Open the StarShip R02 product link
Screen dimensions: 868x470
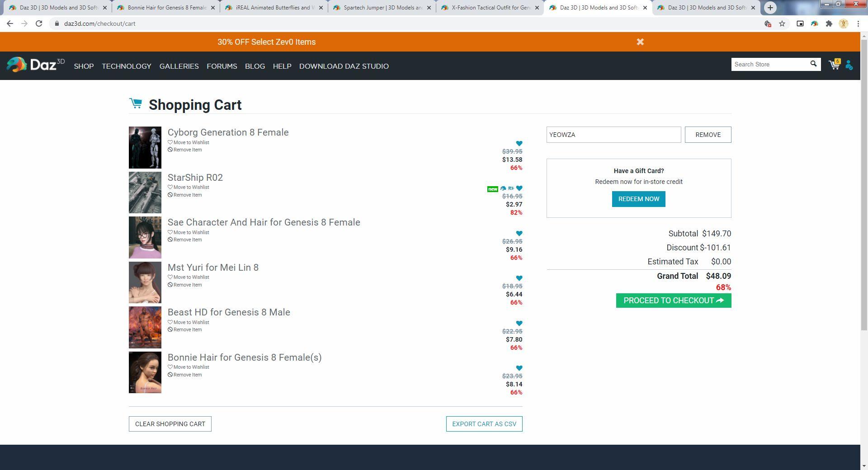[x=195, y=178]
